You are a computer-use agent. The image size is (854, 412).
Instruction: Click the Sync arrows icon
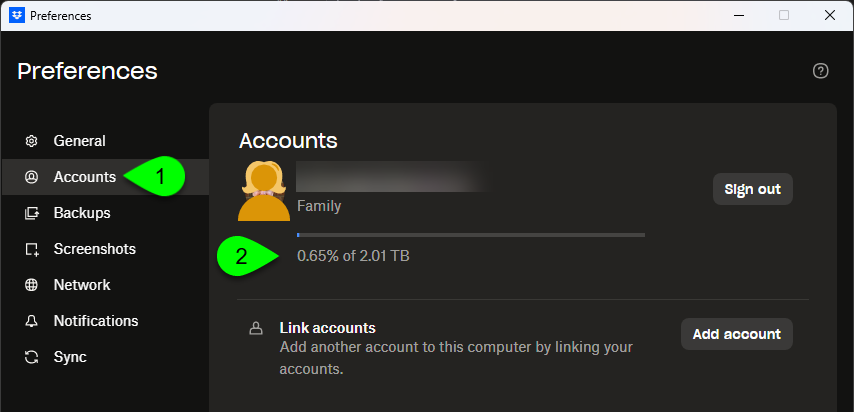pos(32,357)
